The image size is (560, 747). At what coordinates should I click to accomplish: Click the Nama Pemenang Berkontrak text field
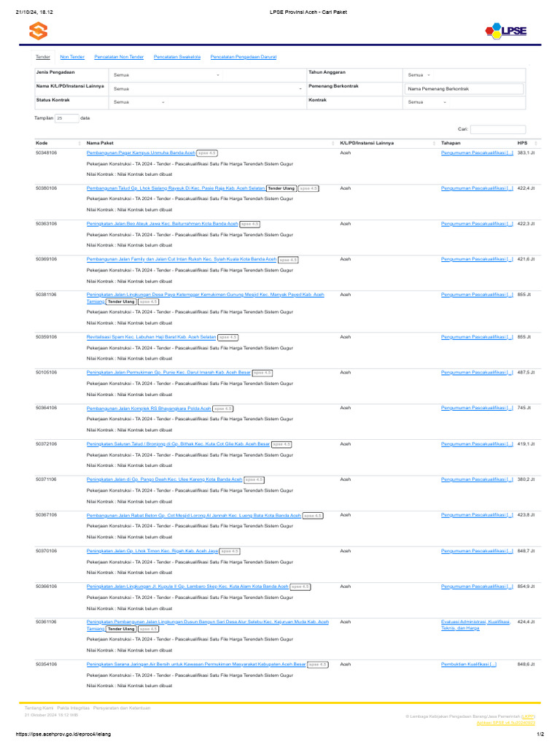pyautogui.click(x=464, y=89)
